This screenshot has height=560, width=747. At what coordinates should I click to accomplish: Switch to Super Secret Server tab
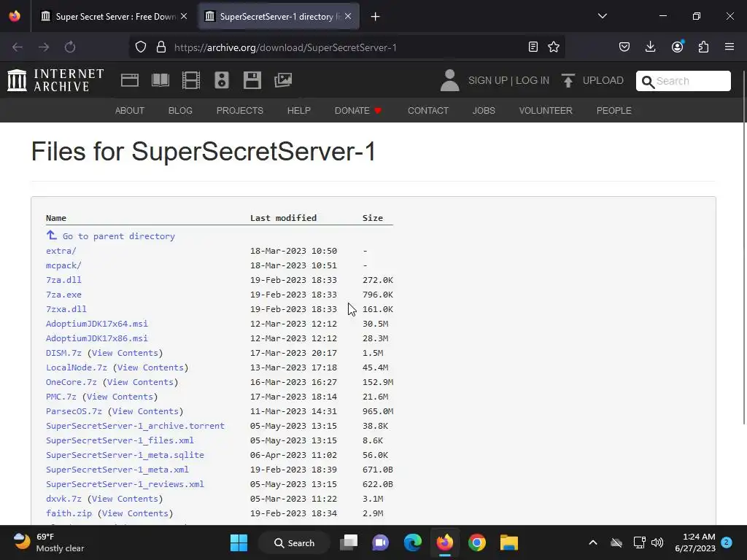(115, 17)
